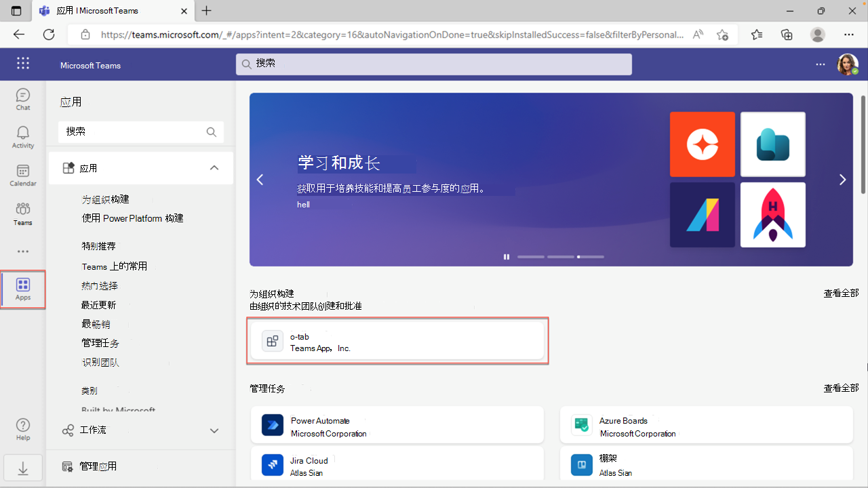Open the Power Automate app card
The image size is (868, 488).
click(397, 425)
